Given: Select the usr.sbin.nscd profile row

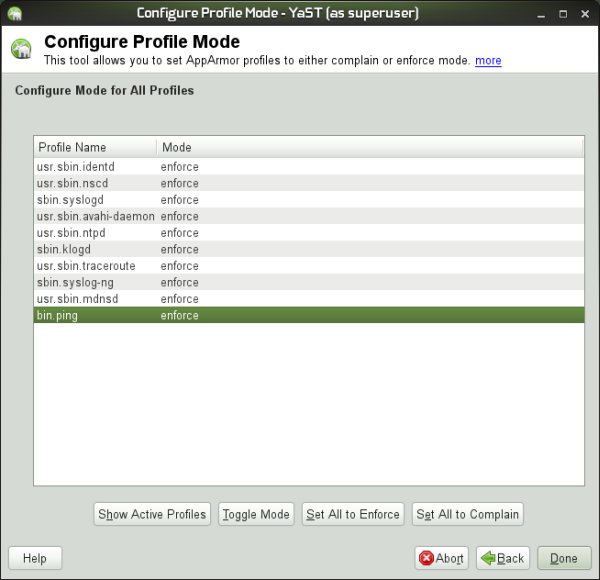Looking at the screenshot, I should [x=309, y=183].
